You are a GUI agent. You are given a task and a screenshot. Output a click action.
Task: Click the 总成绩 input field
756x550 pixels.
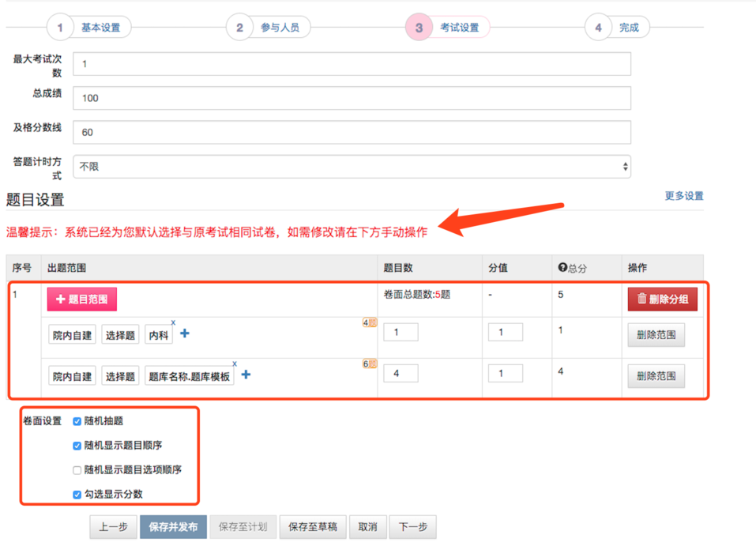point(352,98)
